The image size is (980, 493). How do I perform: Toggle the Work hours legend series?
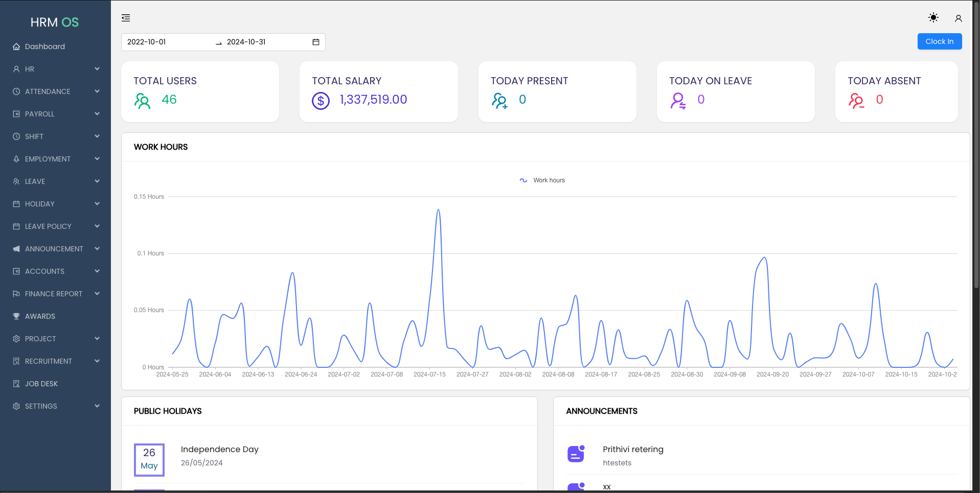tap(542, 180)
